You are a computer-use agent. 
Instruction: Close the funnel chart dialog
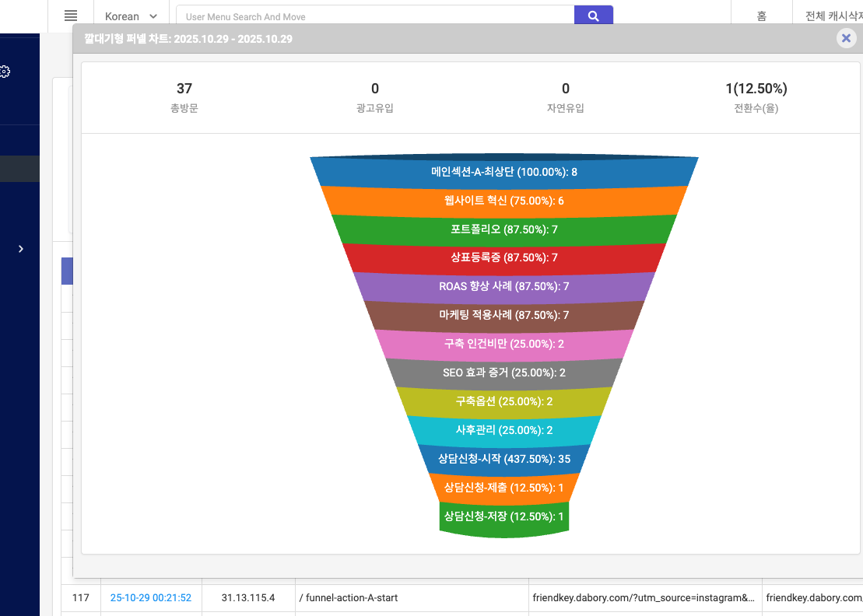[846, 37]
